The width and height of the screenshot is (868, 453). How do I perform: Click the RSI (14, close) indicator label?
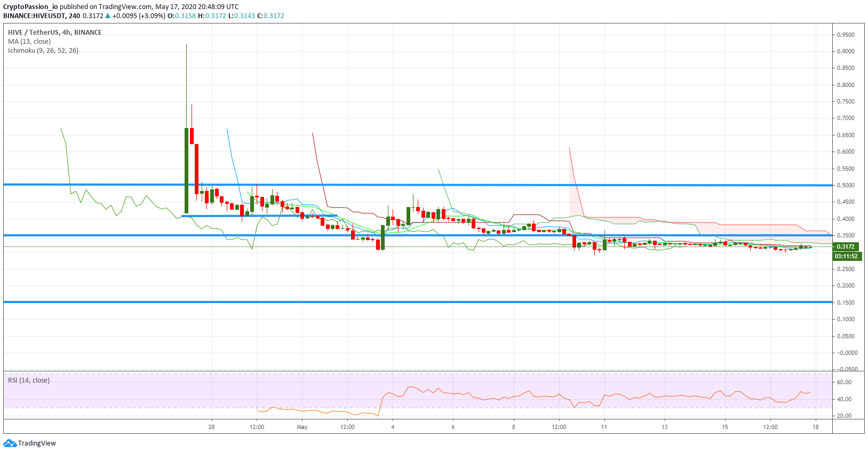coord(29,380)
